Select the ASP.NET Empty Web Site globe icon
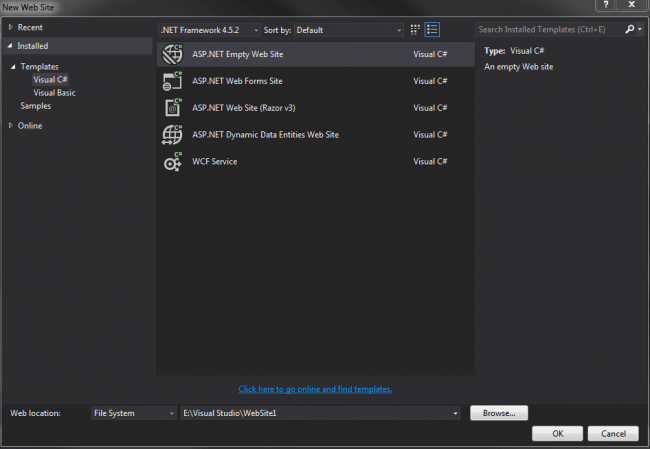650x449 pixels. click(x=172, y=54)
